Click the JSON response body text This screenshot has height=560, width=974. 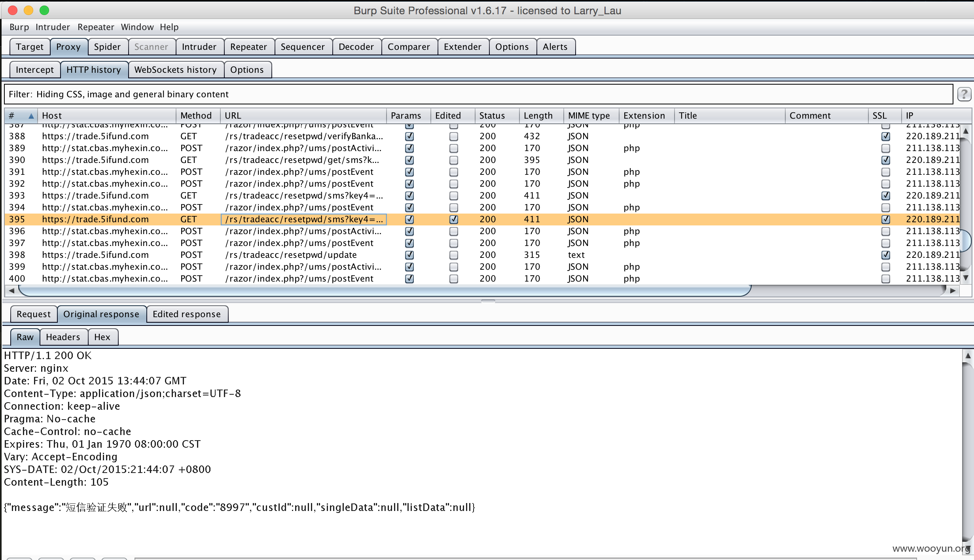pos(239,507)
